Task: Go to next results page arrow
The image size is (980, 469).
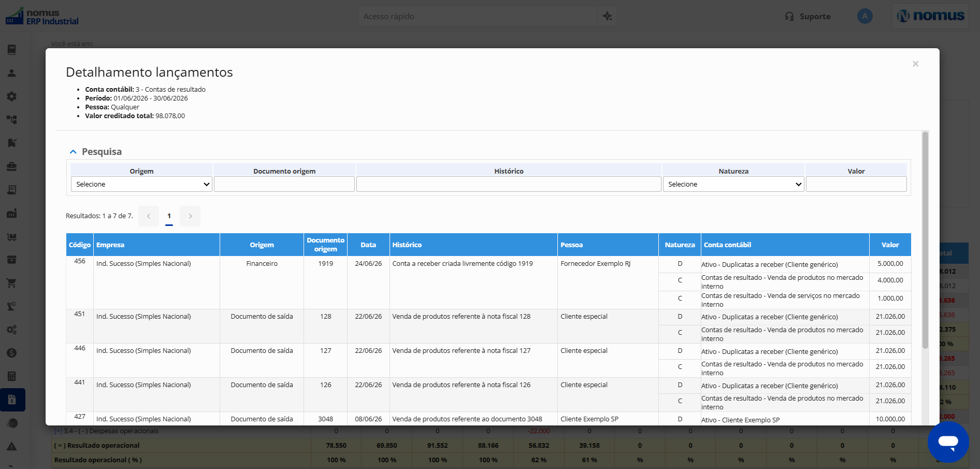Action: pos(190,216)
